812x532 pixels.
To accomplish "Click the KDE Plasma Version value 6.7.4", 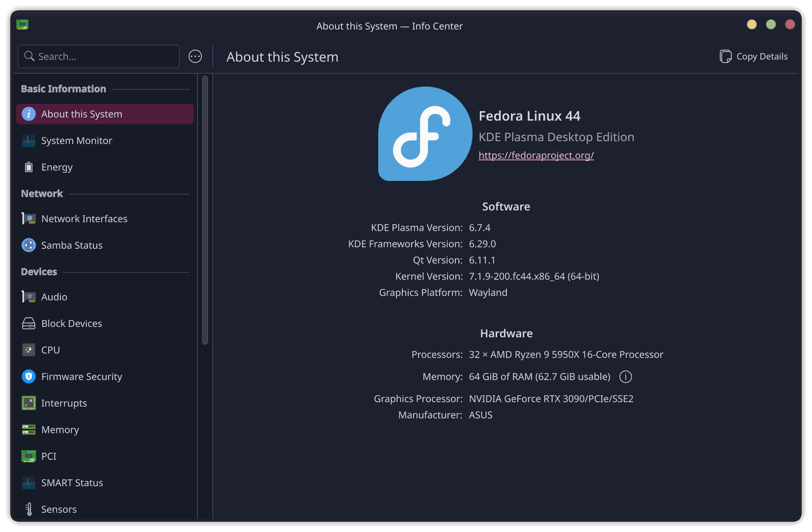I will tap(479, 228).
